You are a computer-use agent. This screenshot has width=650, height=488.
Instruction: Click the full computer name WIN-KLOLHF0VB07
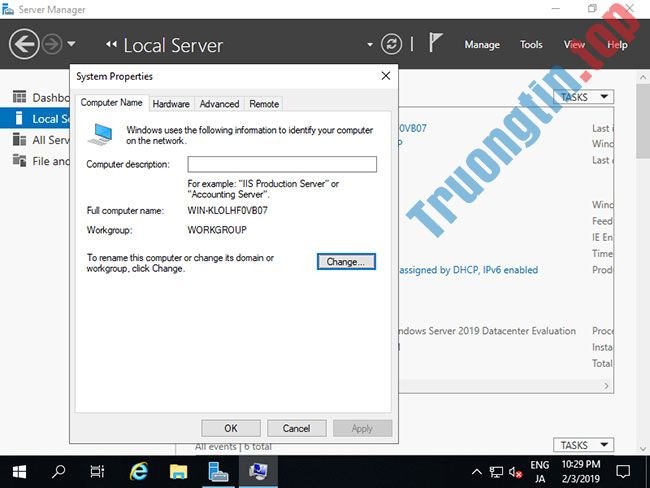[x=228, y=211]
